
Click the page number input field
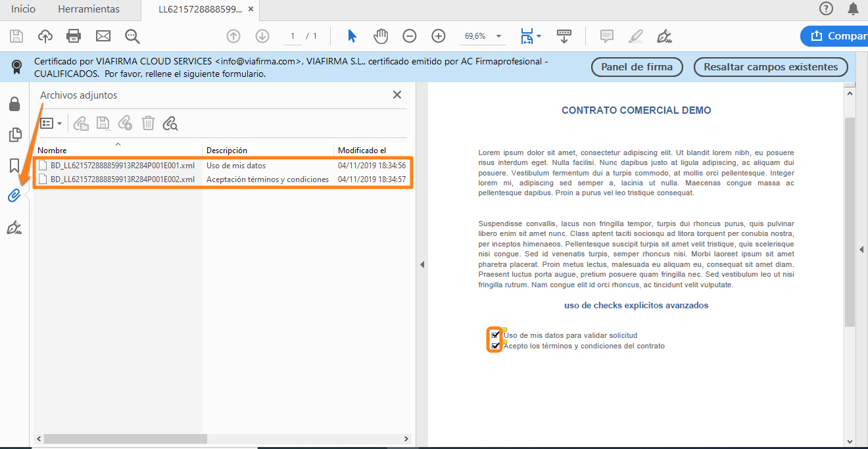292,36
